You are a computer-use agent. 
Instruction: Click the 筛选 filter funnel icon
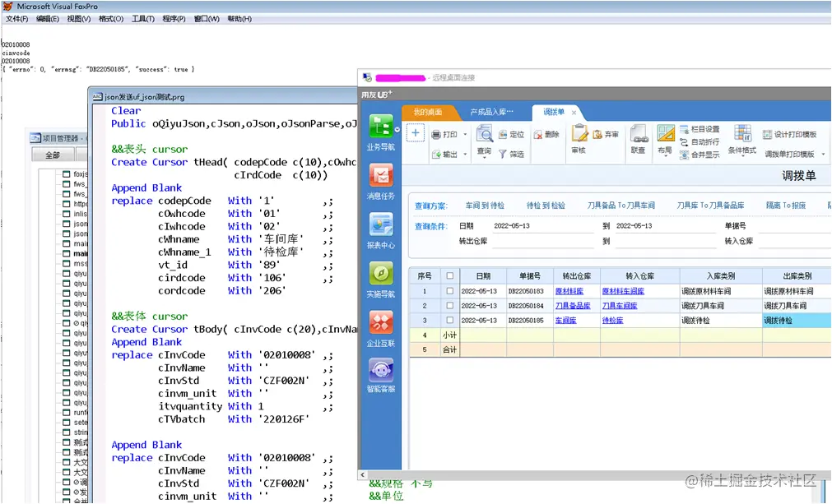pos(503,155)
